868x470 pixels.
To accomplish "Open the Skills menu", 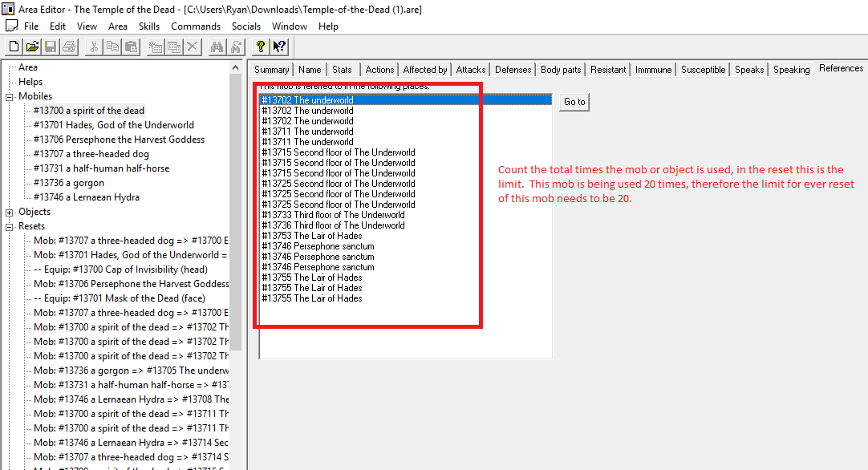I will [149, 26].
